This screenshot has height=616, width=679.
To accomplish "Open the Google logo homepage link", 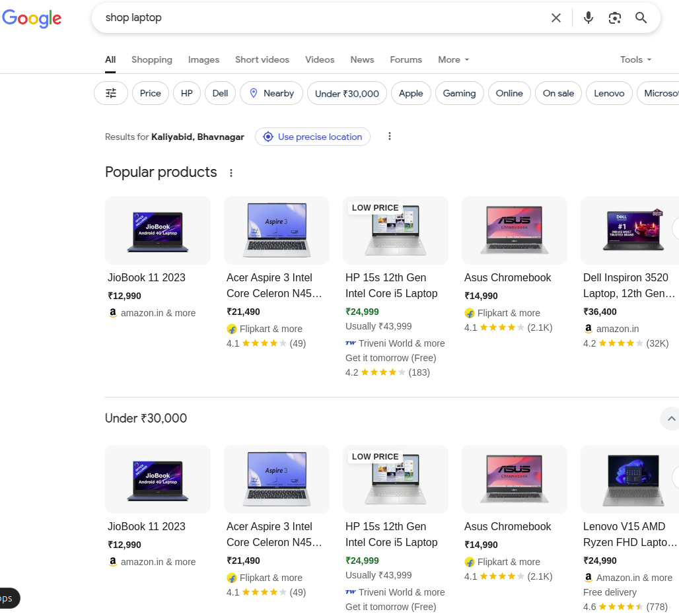I will [32, 18].
